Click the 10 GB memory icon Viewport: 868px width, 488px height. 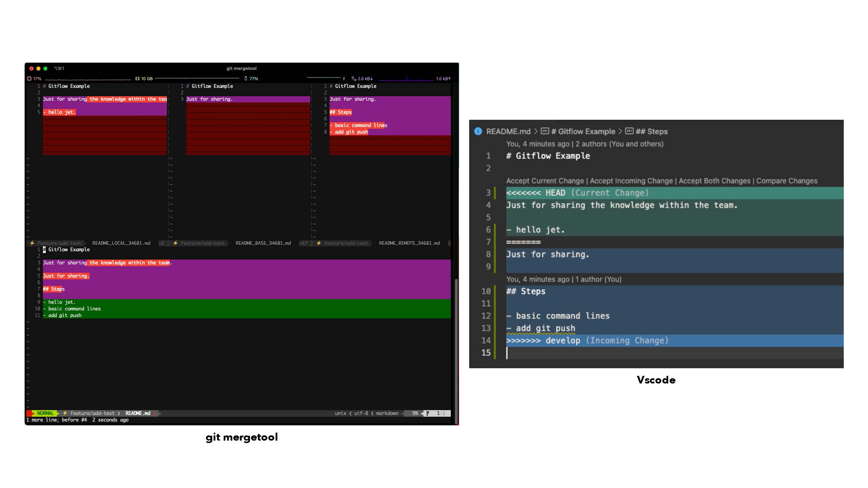137,79
